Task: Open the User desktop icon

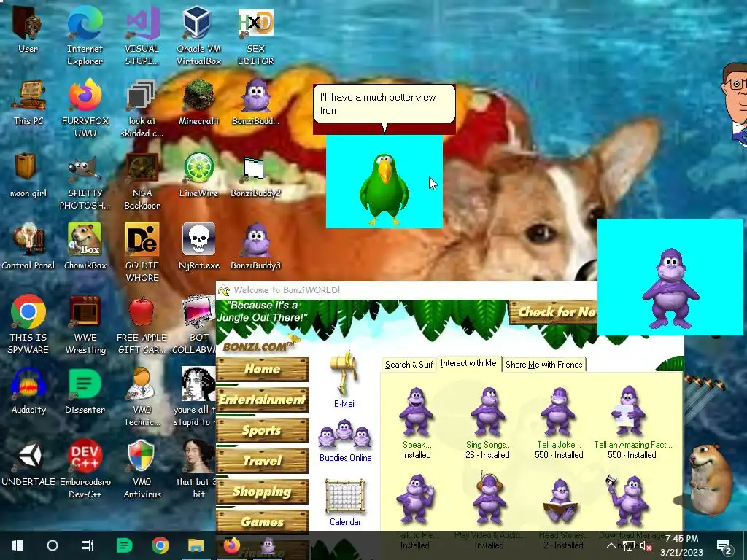Action: tap(28, 29)
